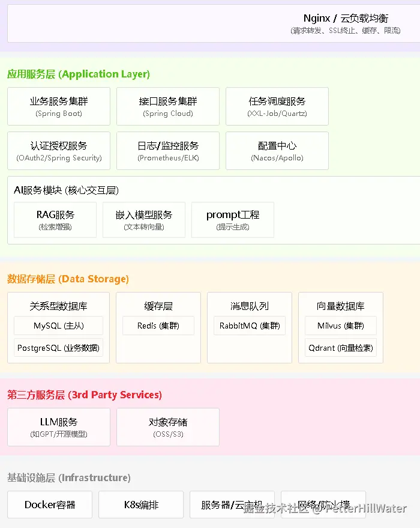The height and width of the screenshot is (528, 420).
Task: Click the 业务服务集群 (Spring Boot) card
Action: tap(59, 106)
